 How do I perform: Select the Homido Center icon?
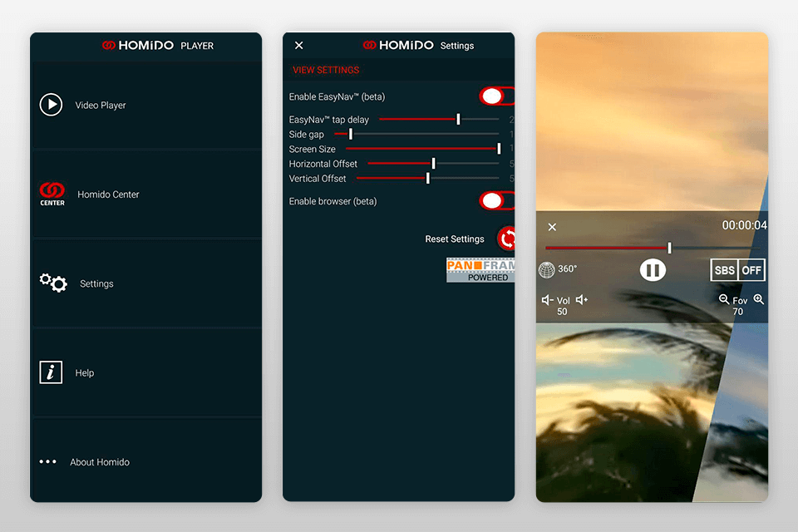tap(52, 194)
